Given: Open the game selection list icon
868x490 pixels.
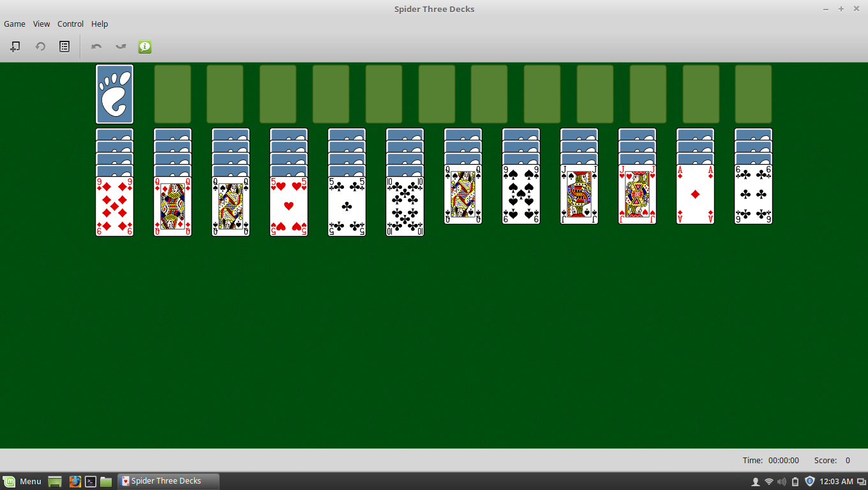Looking at the screenshot, I should pyautogui.click(x=64, y=46).
